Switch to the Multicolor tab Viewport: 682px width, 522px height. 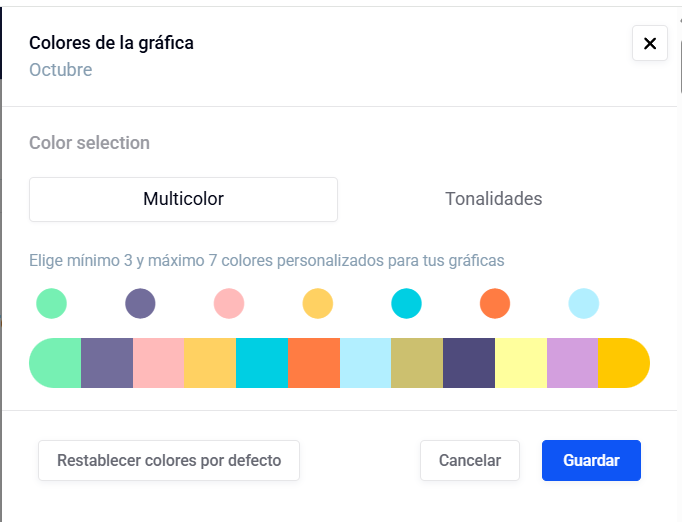point(183,199)
